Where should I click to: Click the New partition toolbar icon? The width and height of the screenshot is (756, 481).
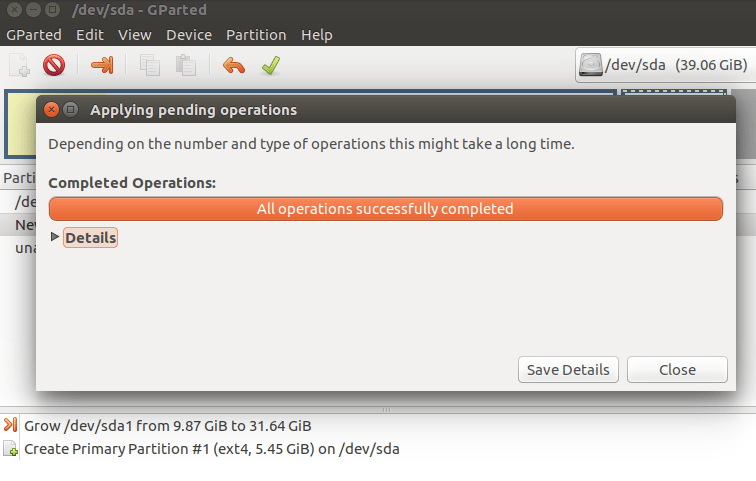[19, 66]
